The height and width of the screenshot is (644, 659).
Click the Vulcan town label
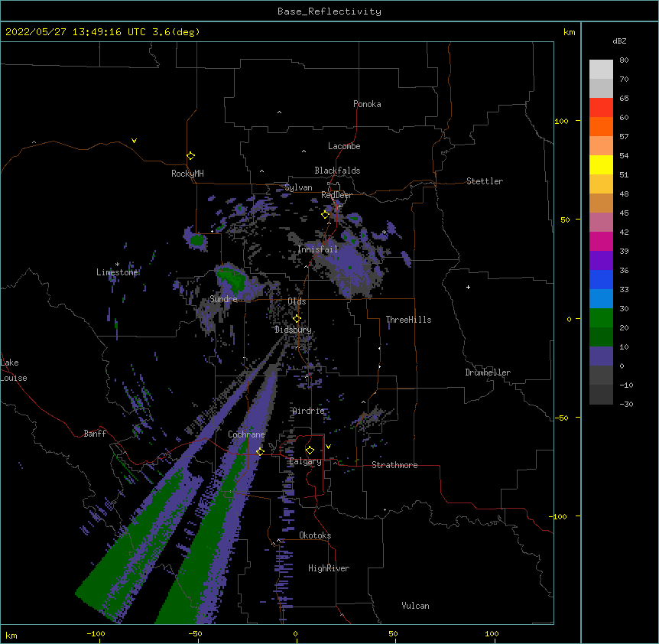[x=415, y=606]
